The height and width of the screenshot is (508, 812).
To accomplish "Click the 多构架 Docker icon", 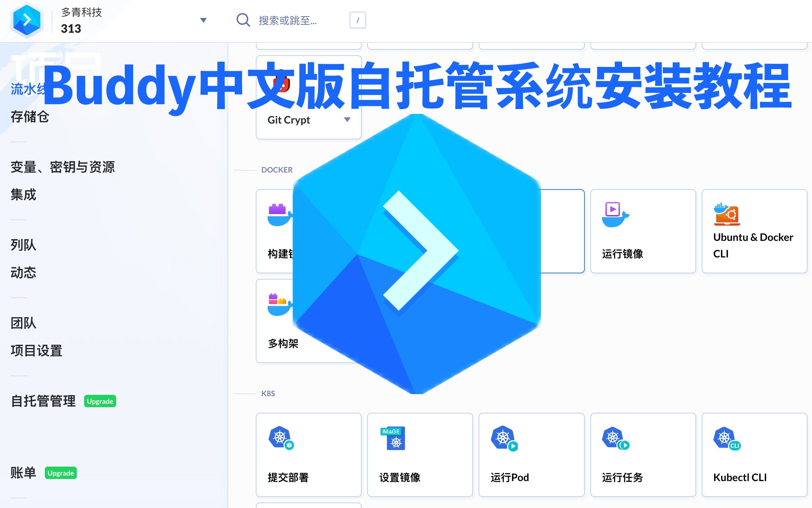I will (x=281, y=299).
